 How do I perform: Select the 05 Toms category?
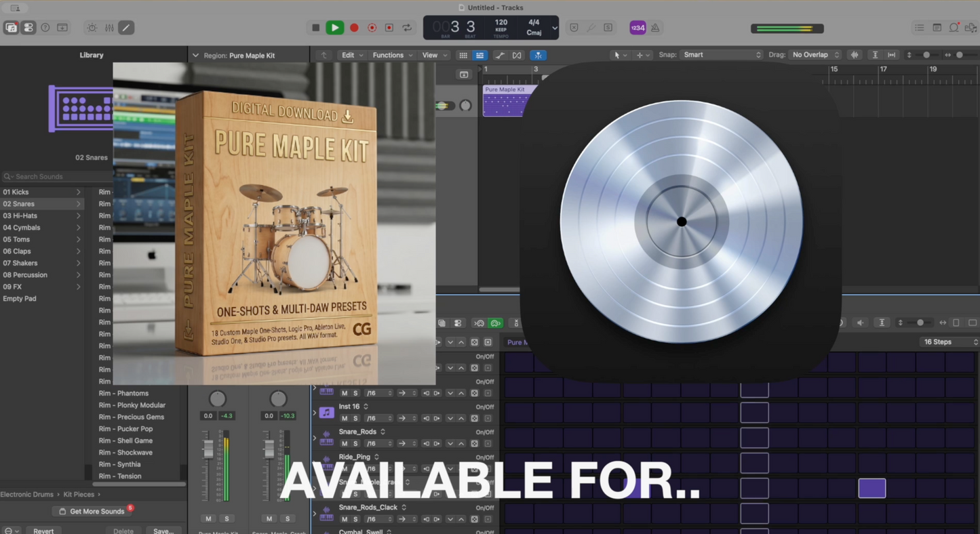[x=41, y=239]
